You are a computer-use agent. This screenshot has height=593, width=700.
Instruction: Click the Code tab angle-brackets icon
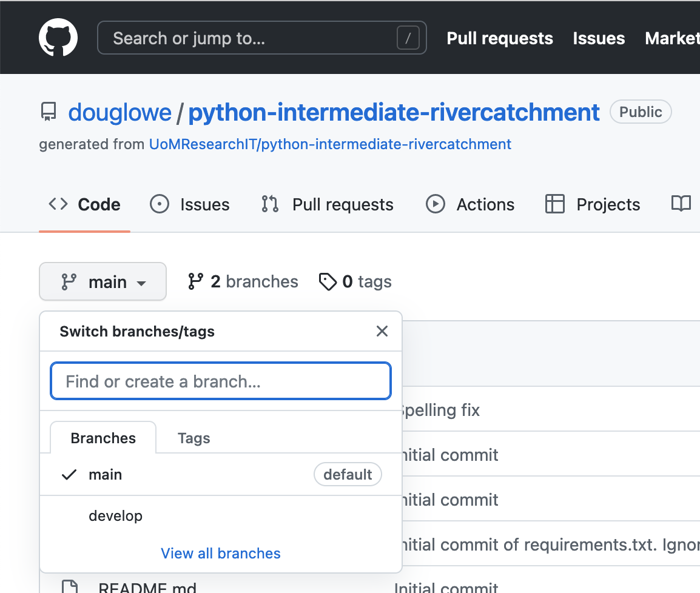tap(58, 204)
